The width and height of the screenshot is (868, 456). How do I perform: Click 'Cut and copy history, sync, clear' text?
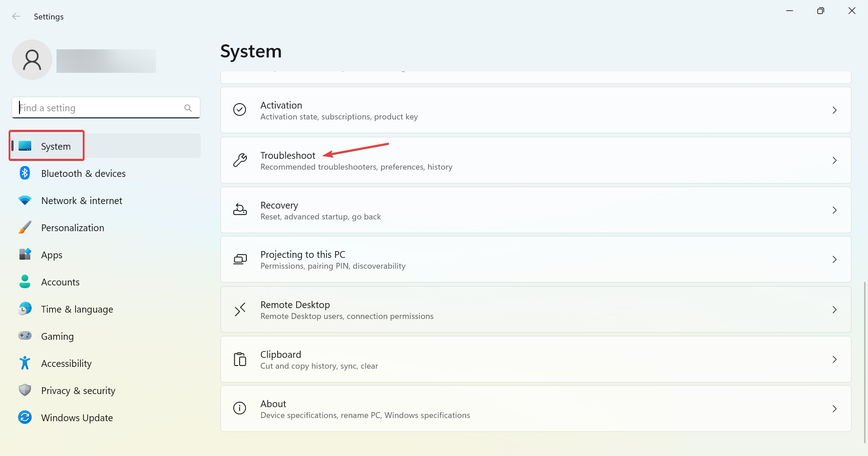click(319, 366)
